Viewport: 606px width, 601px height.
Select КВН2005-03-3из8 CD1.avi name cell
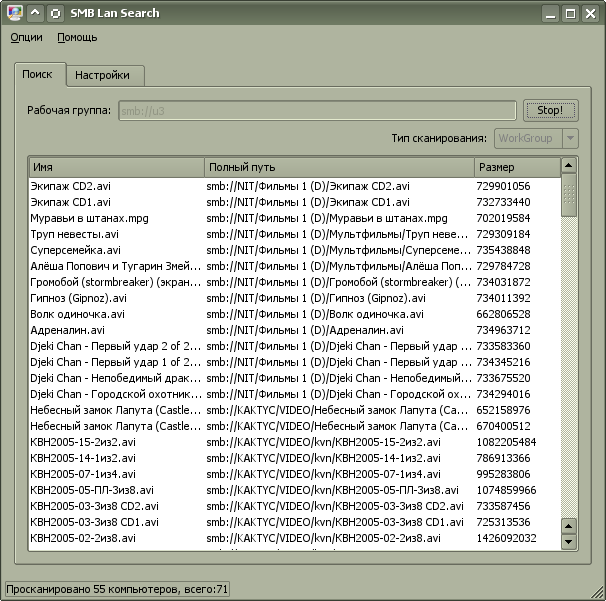click(x=94, y=522)
